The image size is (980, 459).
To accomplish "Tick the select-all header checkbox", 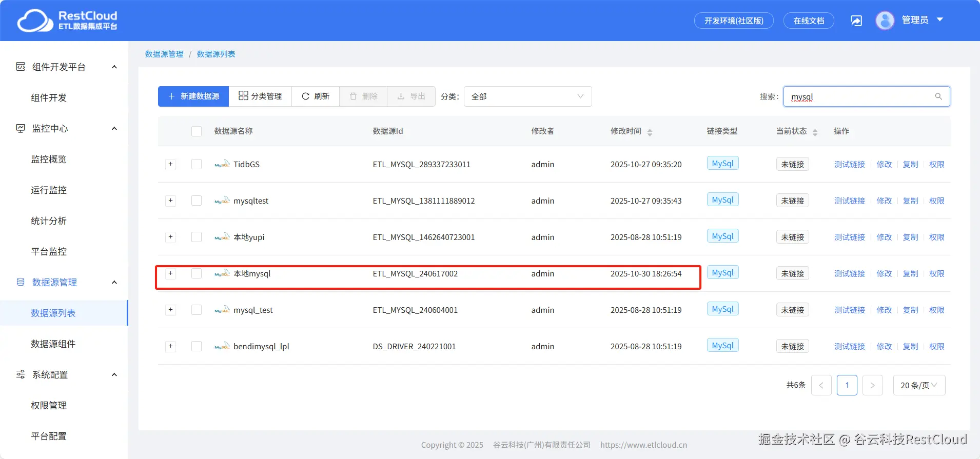I will coord(197,131).
